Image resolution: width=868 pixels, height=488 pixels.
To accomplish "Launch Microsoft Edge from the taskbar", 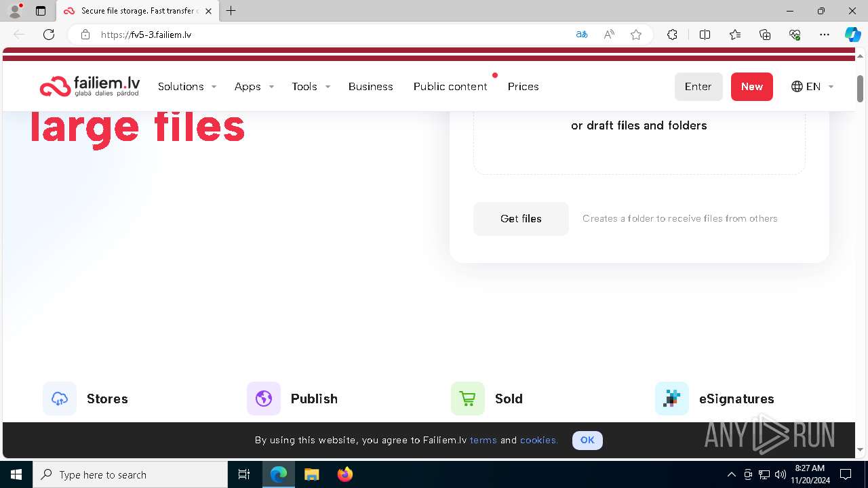I will point(279,474).
